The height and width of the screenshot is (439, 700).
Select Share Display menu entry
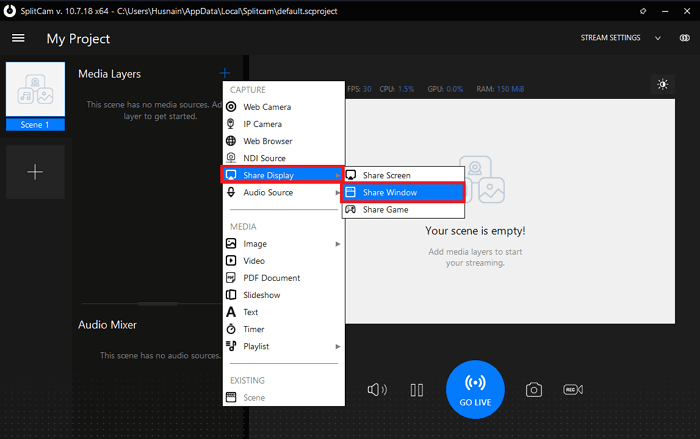(x=283, y=175)
